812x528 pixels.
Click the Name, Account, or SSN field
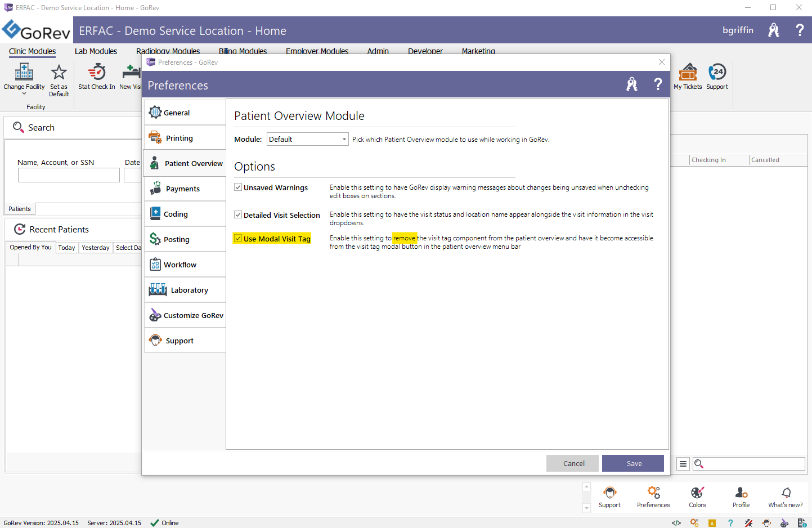pos(69,175)
